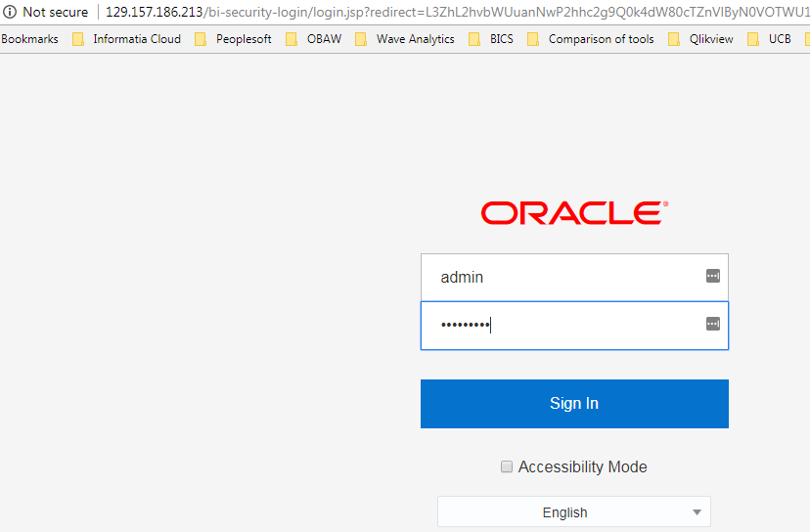Open the Peoplesoft bookmark folder
Image resolution: width=810 pixels, height=532 pixels.
(233, 39)
